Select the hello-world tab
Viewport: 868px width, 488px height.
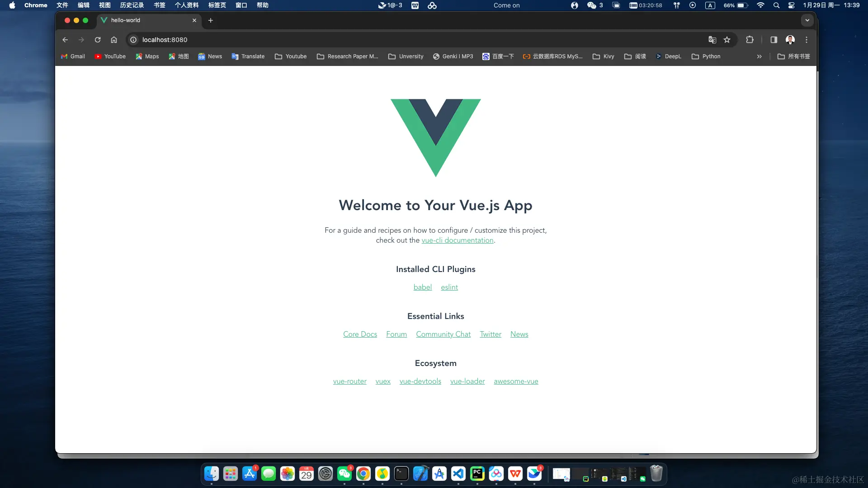pos(149,20)
